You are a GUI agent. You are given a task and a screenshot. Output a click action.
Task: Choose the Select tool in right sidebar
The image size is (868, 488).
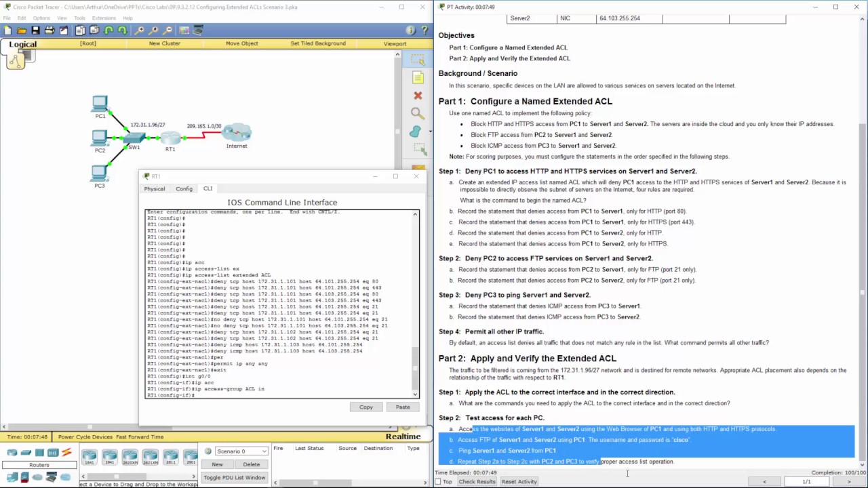(418, 60)
